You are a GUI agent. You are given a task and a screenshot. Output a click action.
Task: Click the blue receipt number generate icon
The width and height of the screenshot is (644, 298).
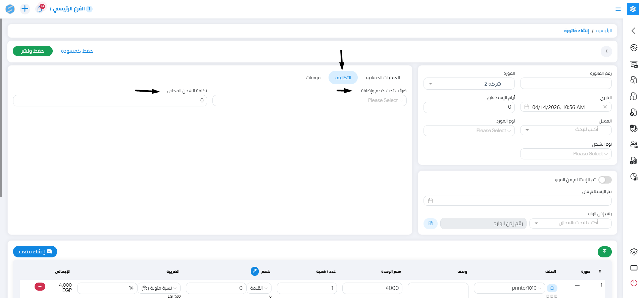click(x=431, y=223)
